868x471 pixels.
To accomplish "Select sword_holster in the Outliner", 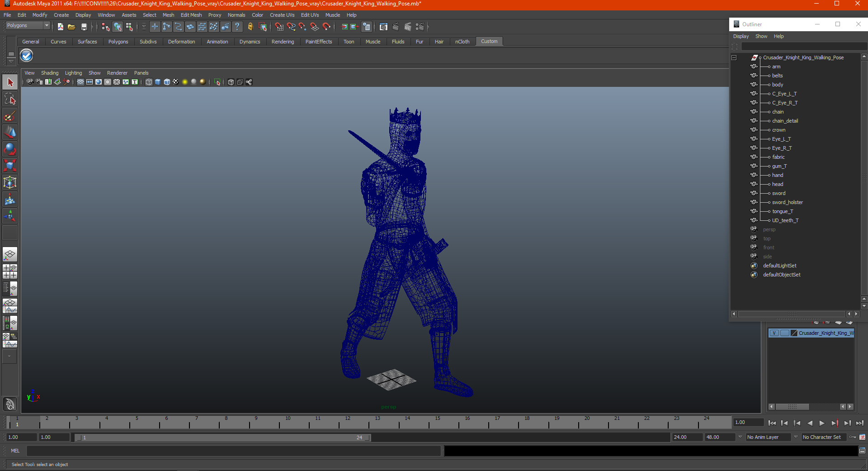I will [x=787, y=202].
